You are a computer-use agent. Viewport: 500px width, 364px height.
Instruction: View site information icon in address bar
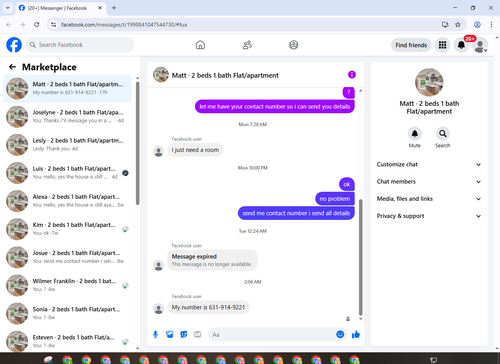(53, 25)
